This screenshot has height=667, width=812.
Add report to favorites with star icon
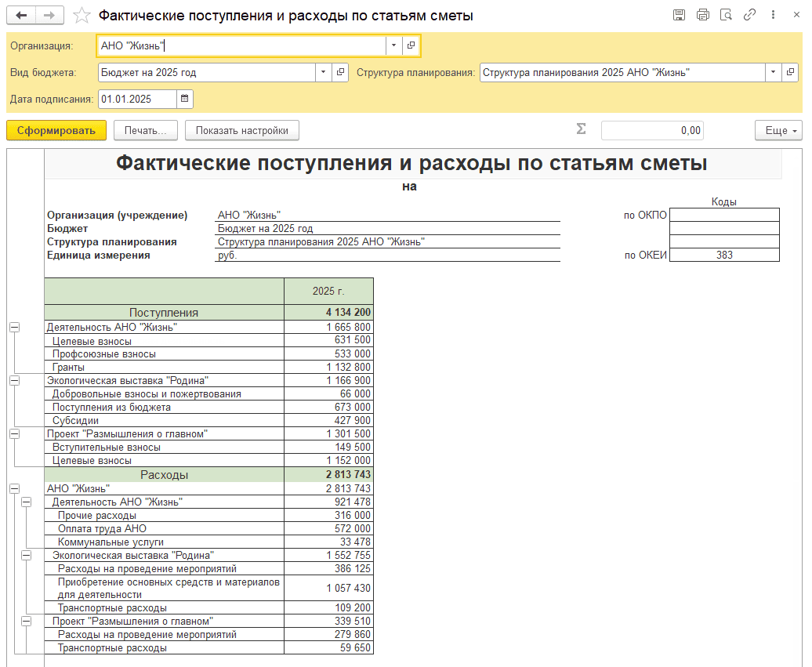pos(81,16)
